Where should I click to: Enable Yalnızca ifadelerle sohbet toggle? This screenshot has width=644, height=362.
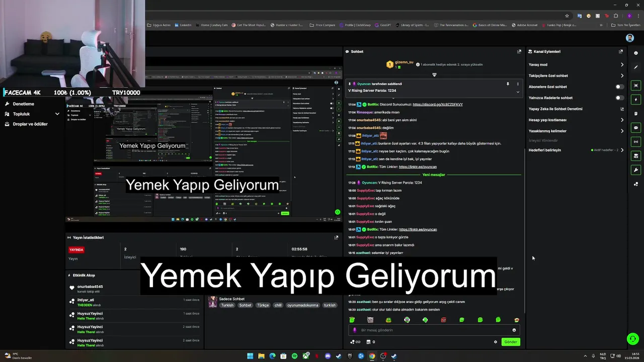(620, 98)
